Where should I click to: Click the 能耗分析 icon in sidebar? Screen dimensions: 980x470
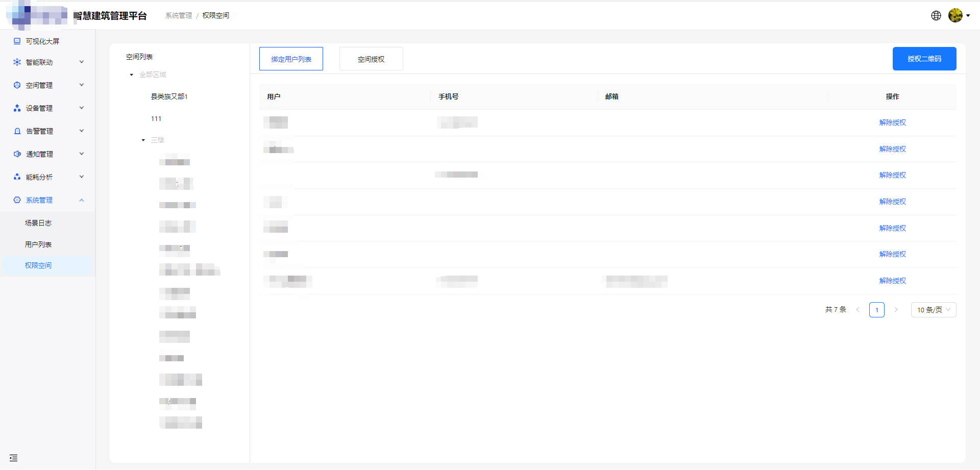pyautogui.click(x=17, y=177)
